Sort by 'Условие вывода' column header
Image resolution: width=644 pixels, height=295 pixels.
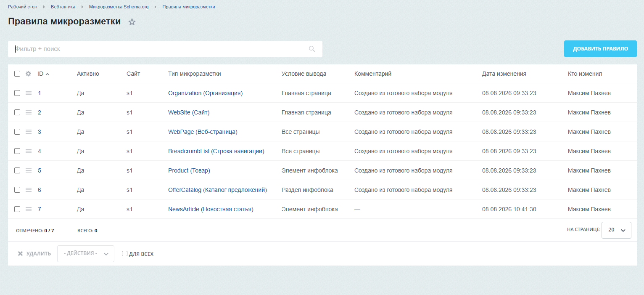(x=304, y=74)
